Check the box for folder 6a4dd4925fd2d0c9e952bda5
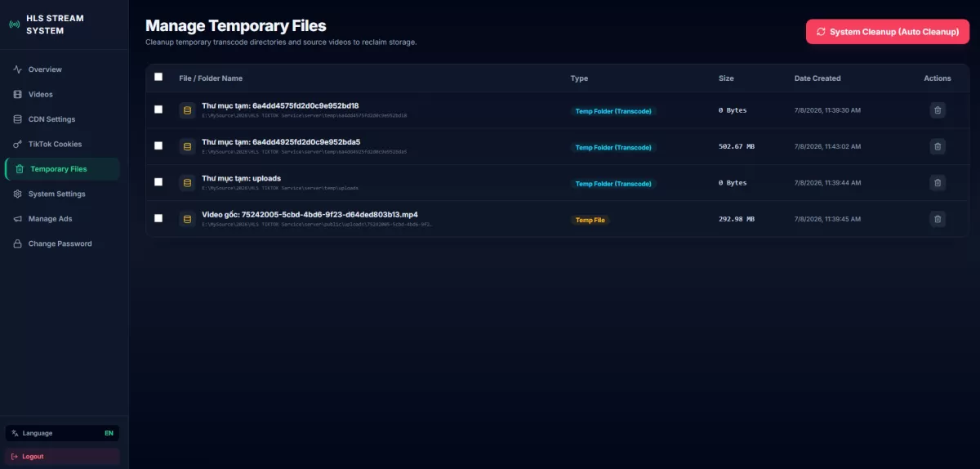 click(x=158, y=145)
